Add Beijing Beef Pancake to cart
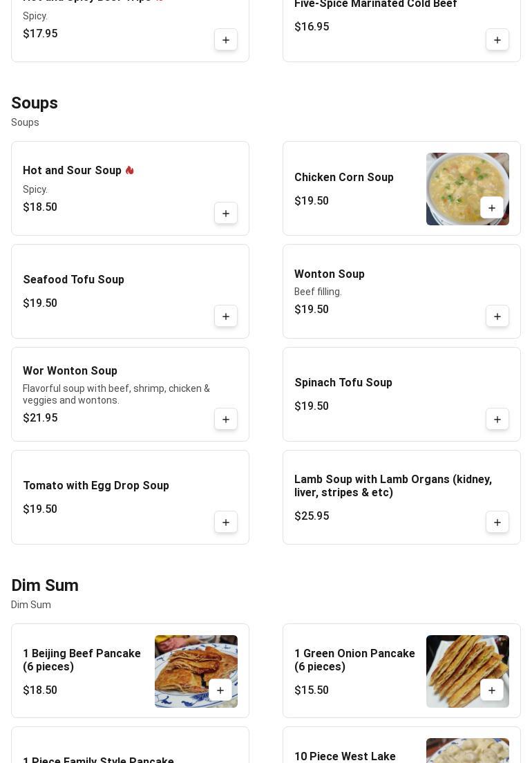Viewport: 532px width, 763px height. (220, 690)
